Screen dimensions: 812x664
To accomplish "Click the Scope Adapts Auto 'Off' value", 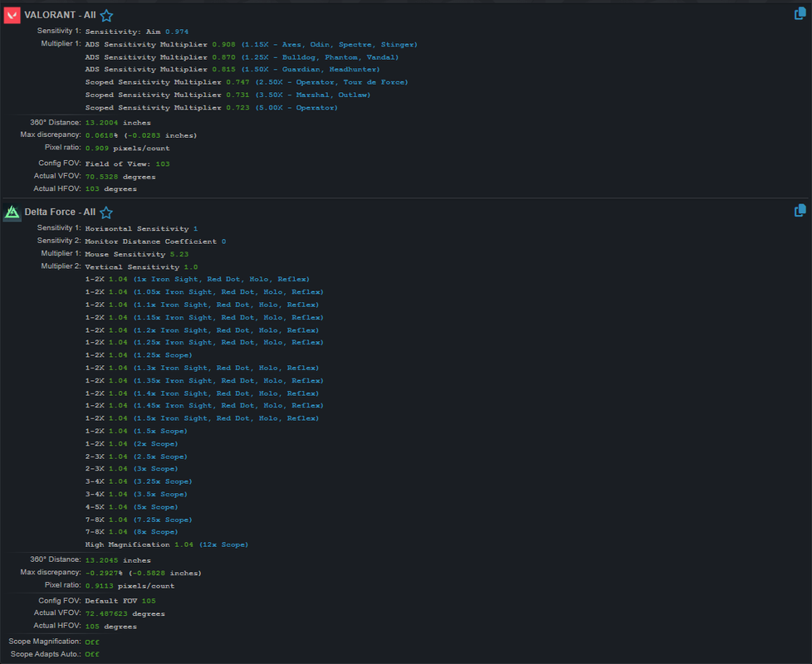I will (x=92, y=655).
